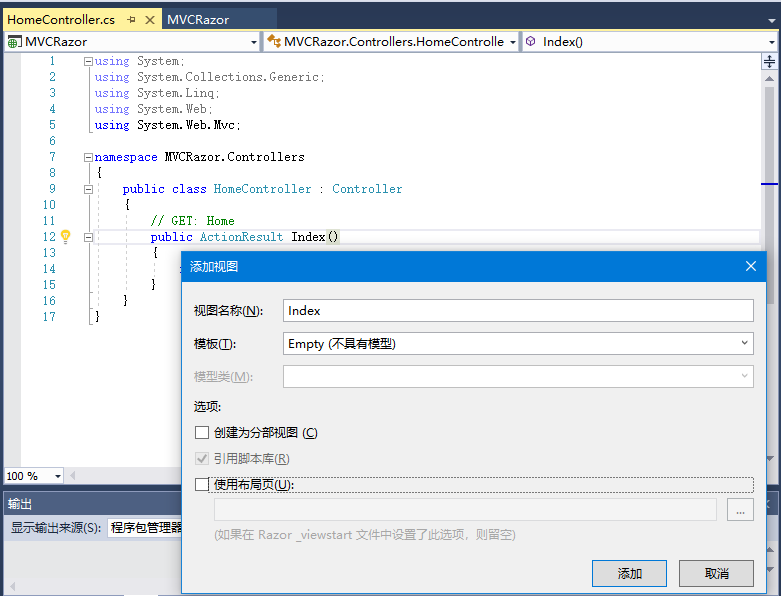This screenshot has width=781, height=596.
Task: Click the 添加 button
Action: tap(629, 573)
